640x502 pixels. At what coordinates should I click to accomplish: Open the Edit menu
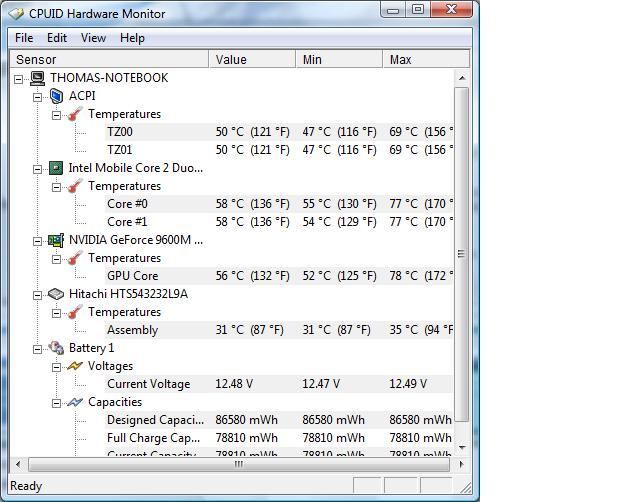tap(57, 38)
